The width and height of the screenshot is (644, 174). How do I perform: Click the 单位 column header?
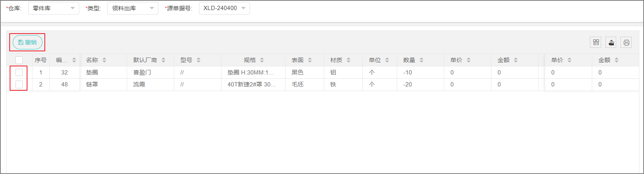pyautogui.click(x=375, y=60)
